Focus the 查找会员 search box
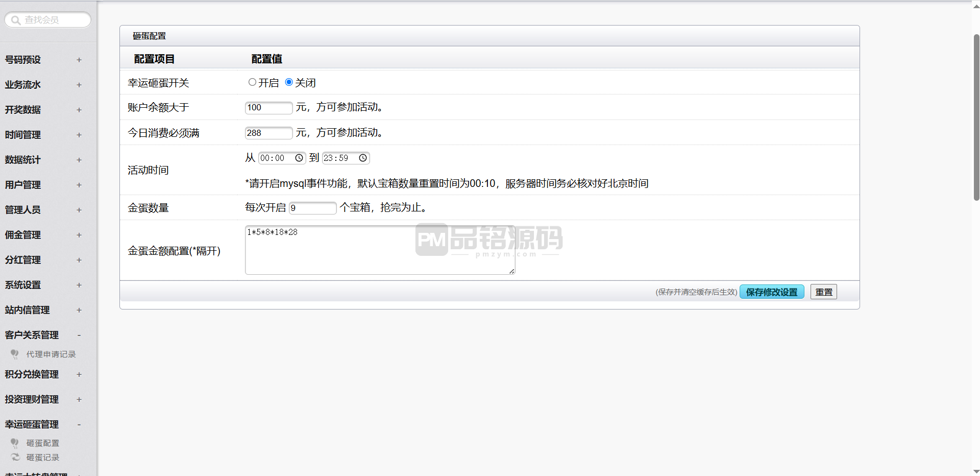Image resolution: width=980 pixels, height=476 pixels. pos(48,20)
